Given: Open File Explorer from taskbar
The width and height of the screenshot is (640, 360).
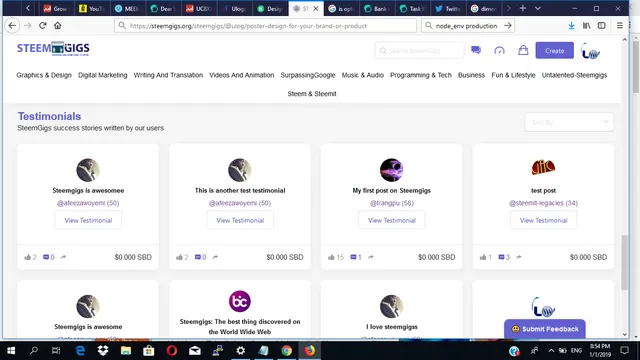Looking at the screenshot, I should [126, 351].
